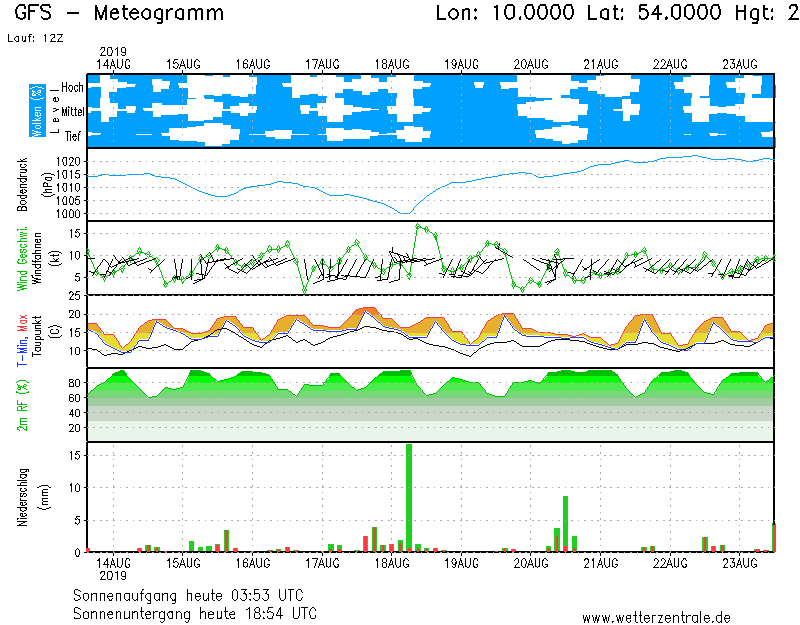This screenshot has height=625, width=800.
Task: Click the 18AUG marker on the upper time axis
Action: pos(393,64)
